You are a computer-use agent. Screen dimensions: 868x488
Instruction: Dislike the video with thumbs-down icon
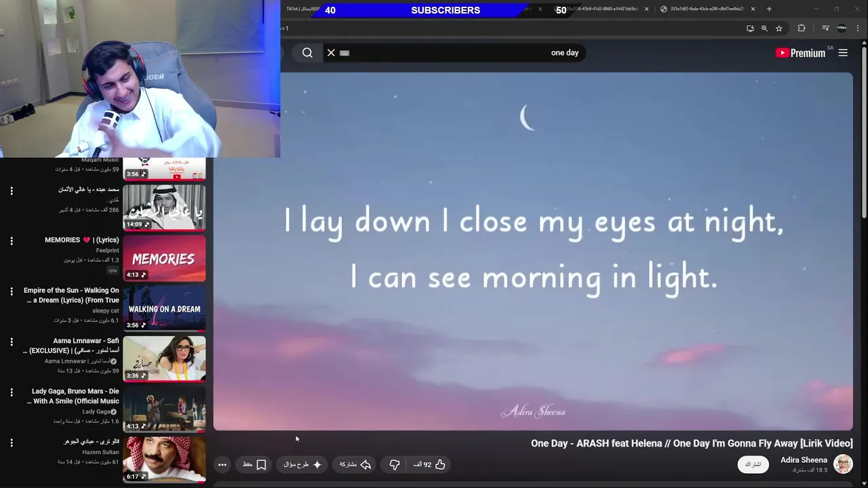tap(395, 464)
